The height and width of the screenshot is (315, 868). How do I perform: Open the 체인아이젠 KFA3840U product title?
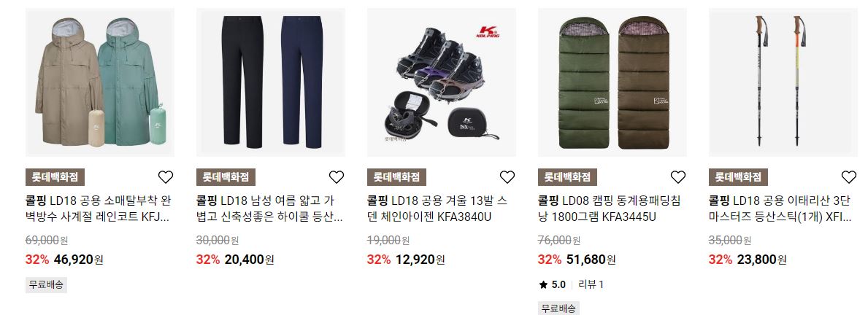pos(437,209)
